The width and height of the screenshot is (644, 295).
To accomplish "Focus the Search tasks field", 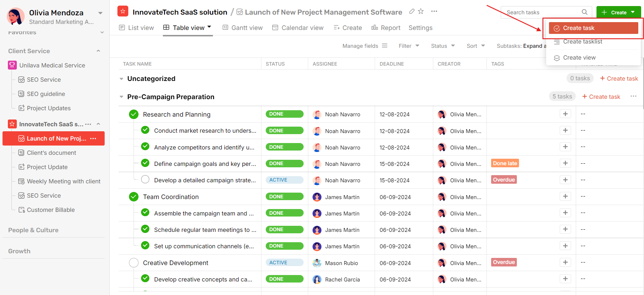I will (x=541, y=12).
